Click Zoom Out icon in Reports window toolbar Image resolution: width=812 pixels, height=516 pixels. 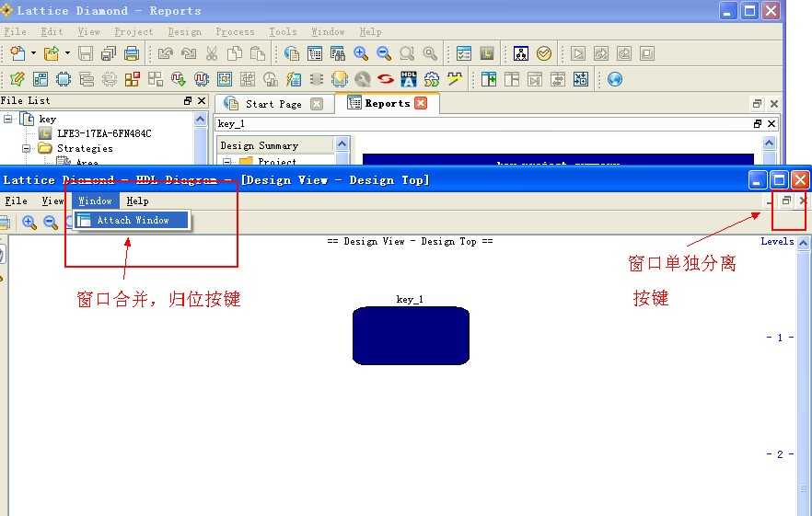384,53
